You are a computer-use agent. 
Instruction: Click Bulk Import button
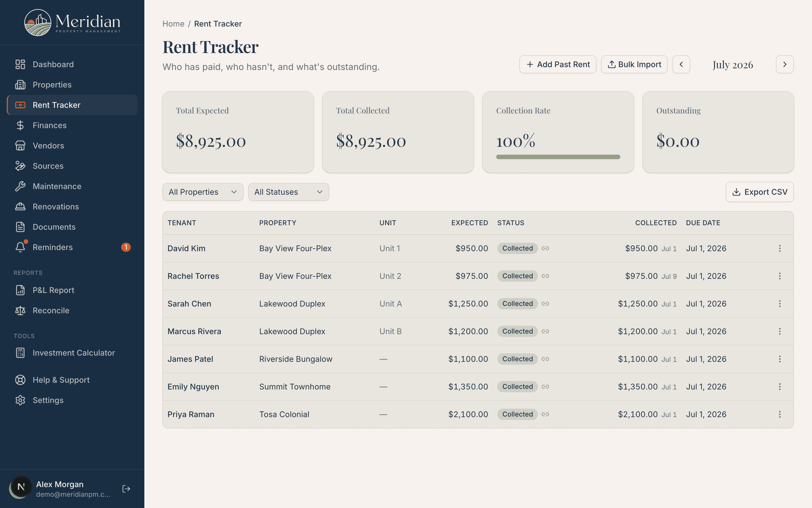tap(634, 64)
